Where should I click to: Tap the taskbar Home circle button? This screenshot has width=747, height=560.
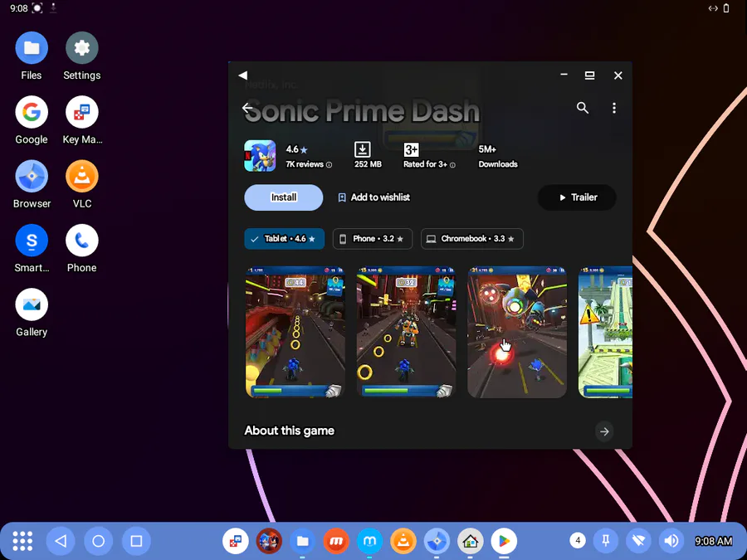click(x=98, y=541)
